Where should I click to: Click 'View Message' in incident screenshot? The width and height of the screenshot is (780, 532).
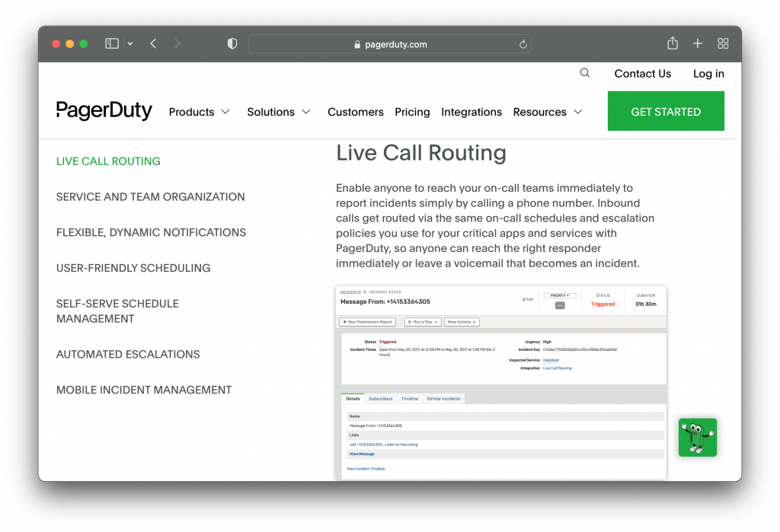click(x=362, y=454)
